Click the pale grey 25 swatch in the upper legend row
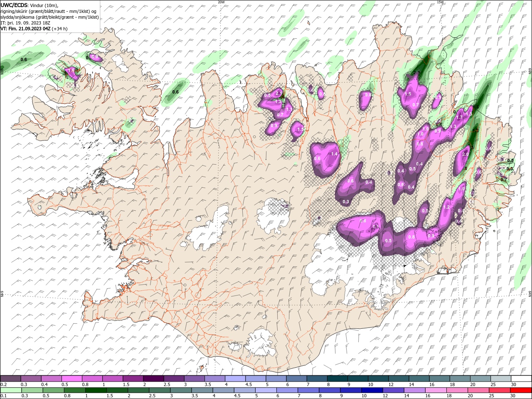This screenshot has height=399, width=532. click(500, 379)
